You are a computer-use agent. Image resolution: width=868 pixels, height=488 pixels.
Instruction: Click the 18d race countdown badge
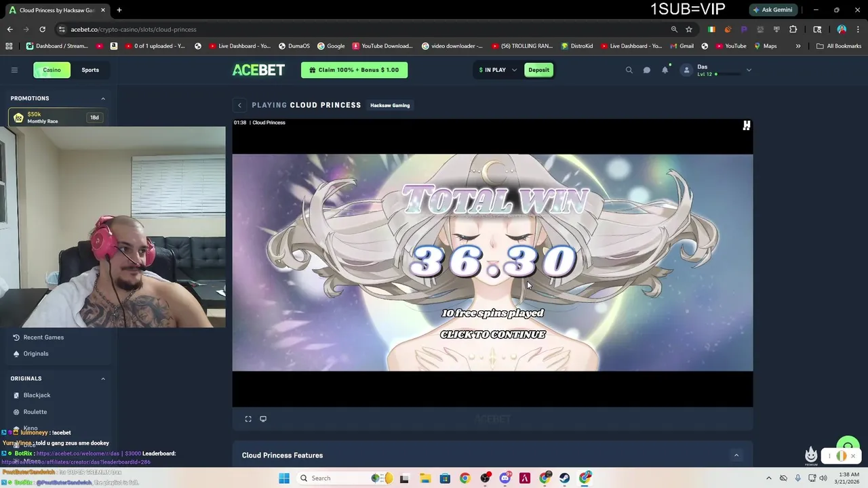click(x=94, y=117)
